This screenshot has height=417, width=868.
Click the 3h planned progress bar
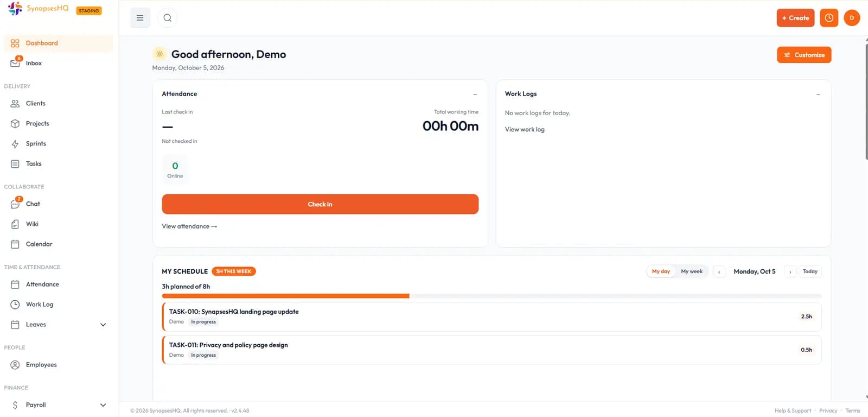point(492,296)
